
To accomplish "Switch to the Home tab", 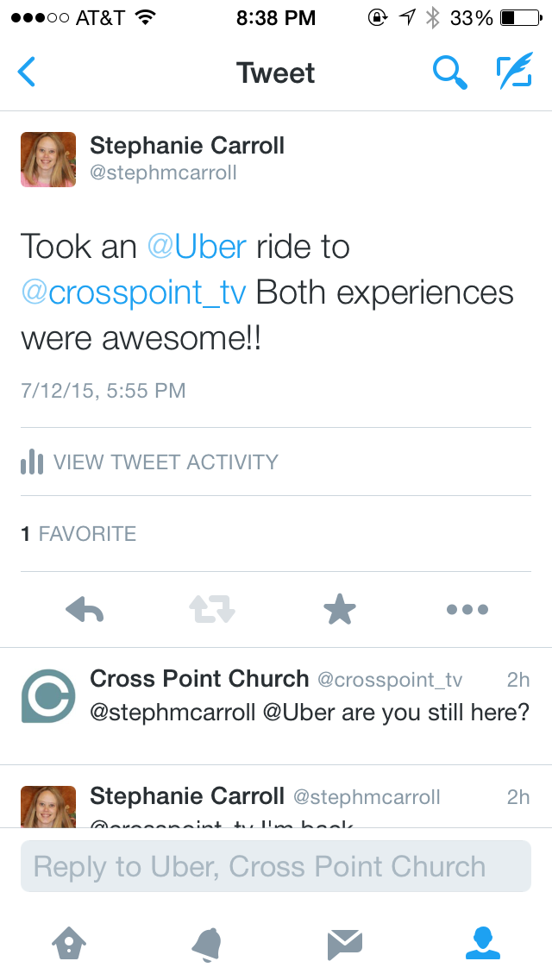I will point(69,944).
